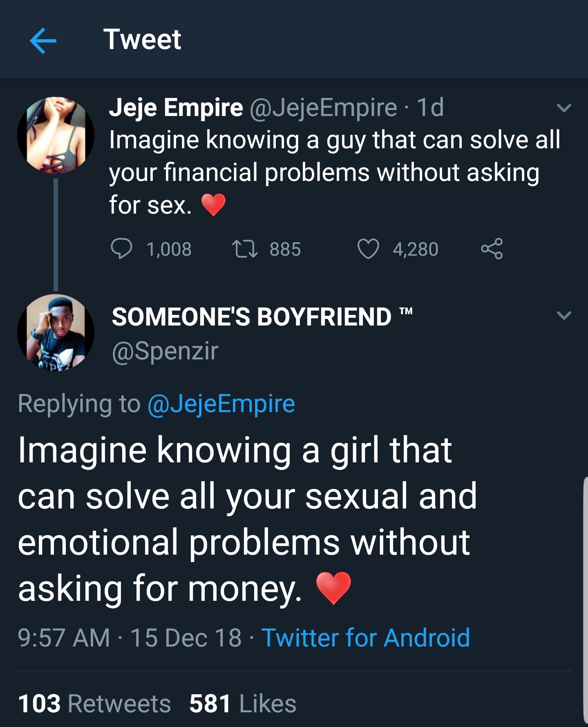This screenshot has width=588, height=727.
Task: Tap the @Spenzir handle
Action: click(x=165, y=351)
